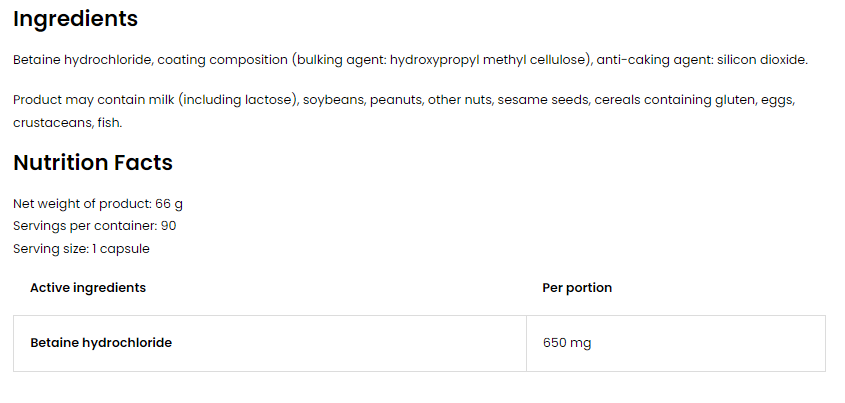The height and width of the screenshot is (403, 845).
Task: Click the Nutrition Facts heading
Action: [93, 163]
